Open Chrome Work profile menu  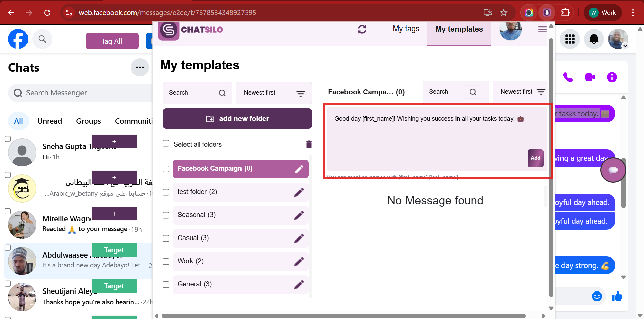603,13
